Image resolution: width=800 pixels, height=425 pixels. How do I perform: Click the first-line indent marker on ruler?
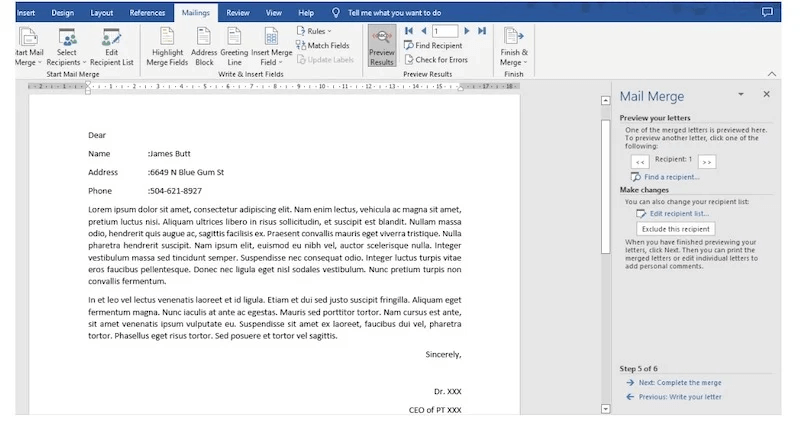point(88,85)
